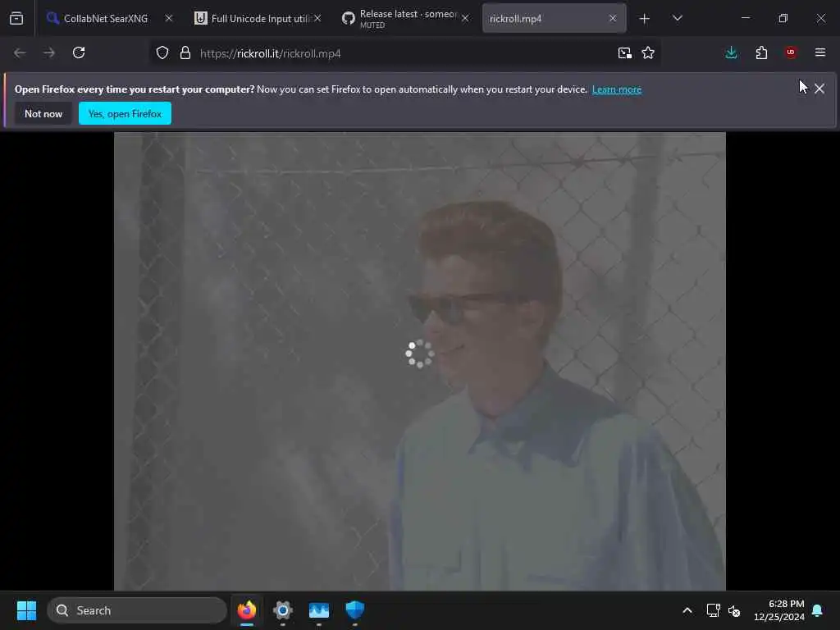Click the taskbar Search box

[137, 610]
